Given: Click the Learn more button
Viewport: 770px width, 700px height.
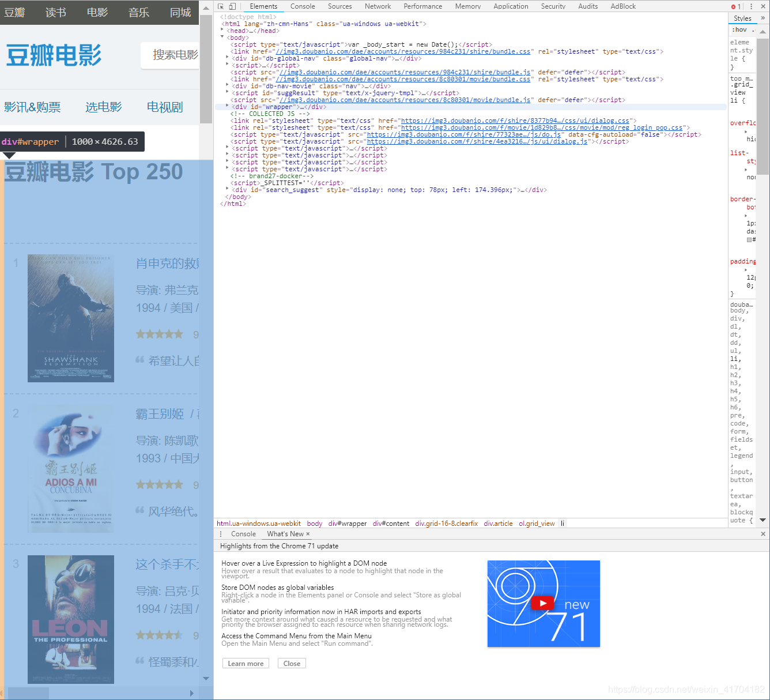Looking at the screenshot, I should pos(246,664).
